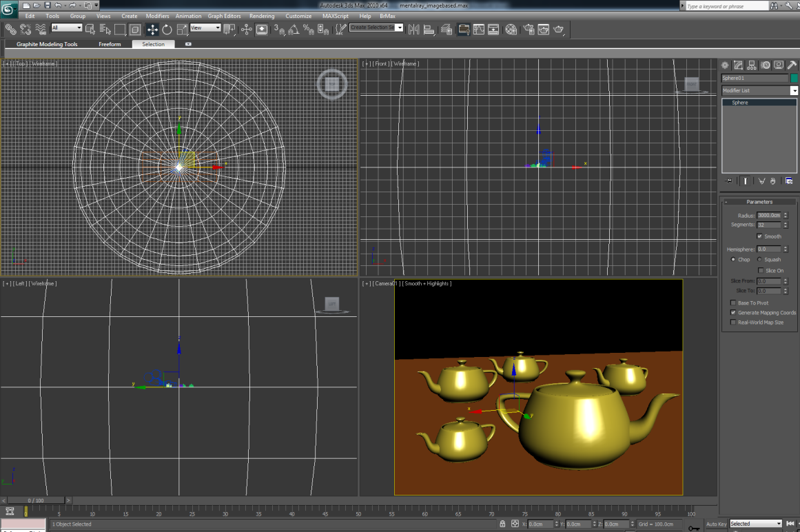Uncheck the Smooth checkbox
Image resolution: width=800 pixels, height=532 pixels.
click(x=760, y=236)
